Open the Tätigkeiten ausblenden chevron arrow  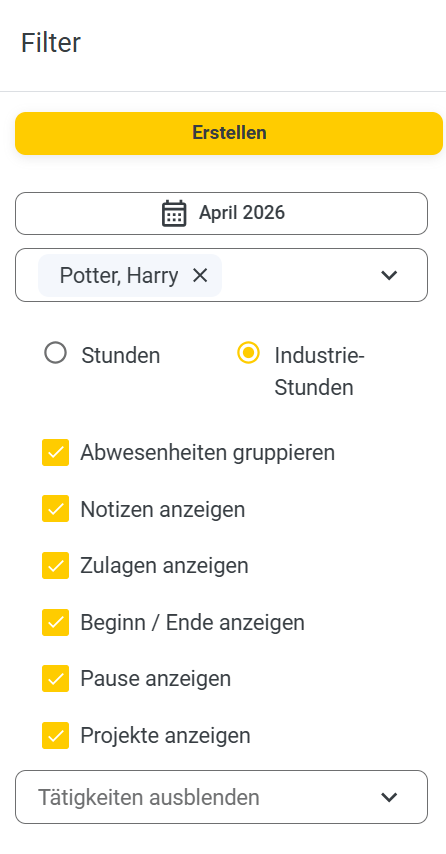click(x=389, y=797)
